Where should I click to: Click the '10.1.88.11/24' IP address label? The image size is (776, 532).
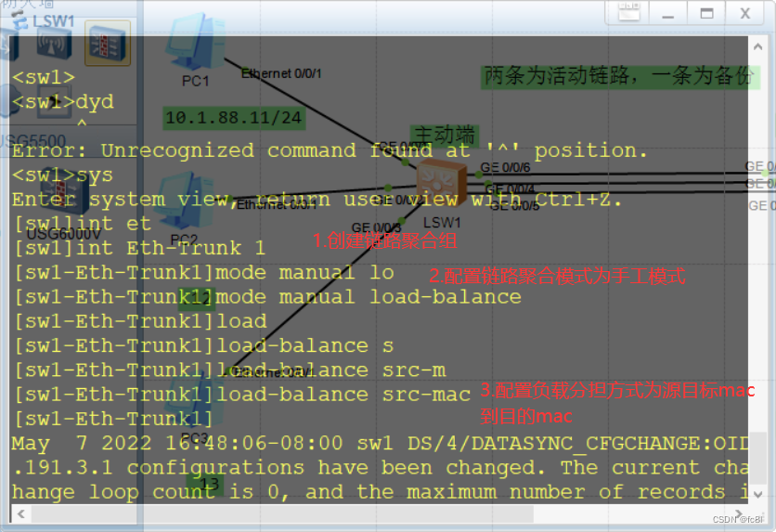coord(234,118)
